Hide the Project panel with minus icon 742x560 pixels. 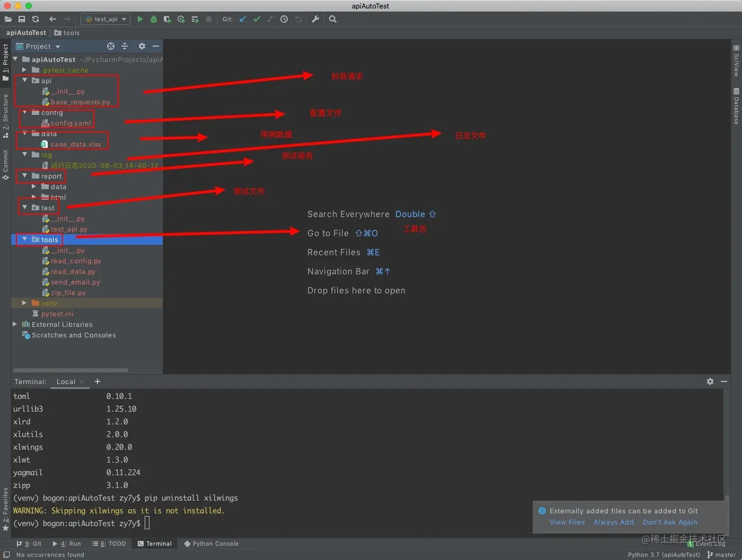tap(156, 46)
